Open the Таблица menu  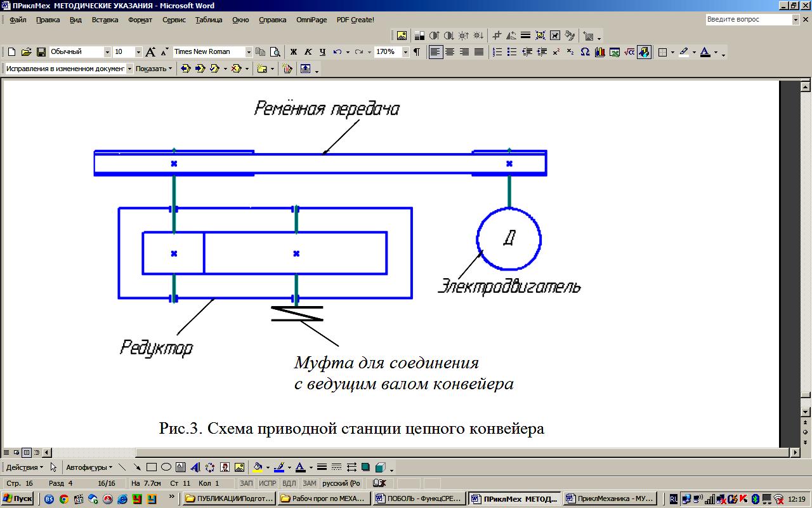(x=209, y=20)
